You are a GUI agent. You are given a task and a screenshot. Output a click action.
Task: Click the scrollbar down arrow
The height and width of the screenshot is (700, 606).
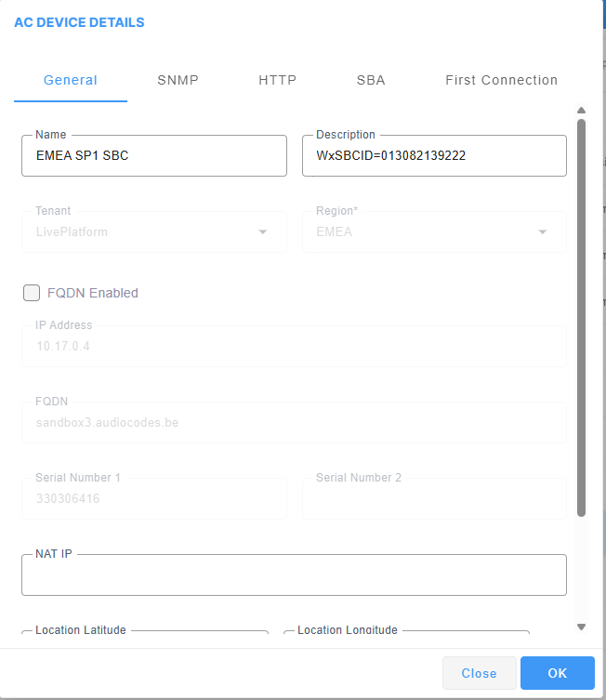581,627
